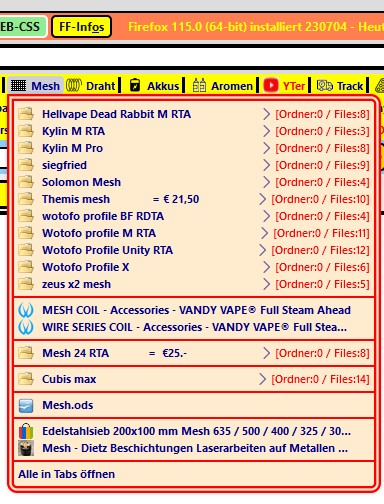Click the Vandy Vape icon for MESH COIL bookmark

[x=26, y=310]
